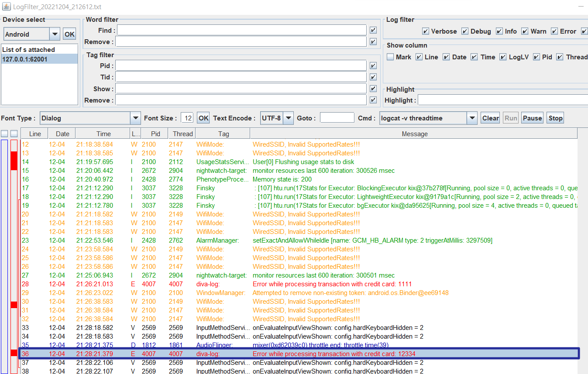The height and width of the screenshot is (374, 588).
Task: Click the Tid filter input field
Action: pyautogui.click(x=241, y=77)
